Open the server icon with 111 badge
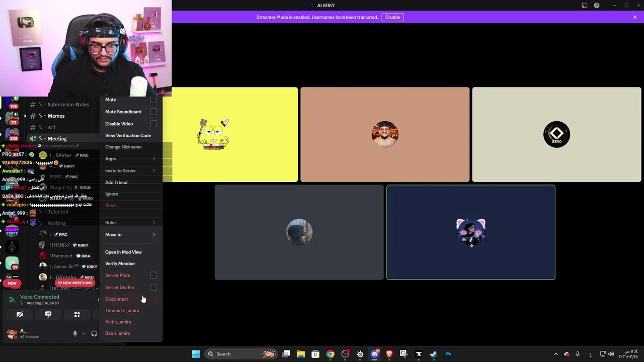 pyautogui.click(x=12, y=117)
